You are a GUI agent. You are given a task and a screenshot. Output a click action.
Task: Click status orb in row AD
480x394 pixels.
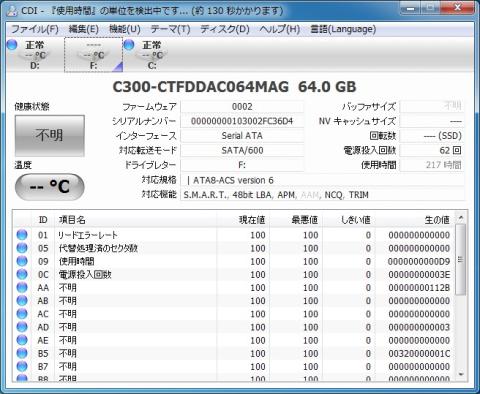pos(22,327)
